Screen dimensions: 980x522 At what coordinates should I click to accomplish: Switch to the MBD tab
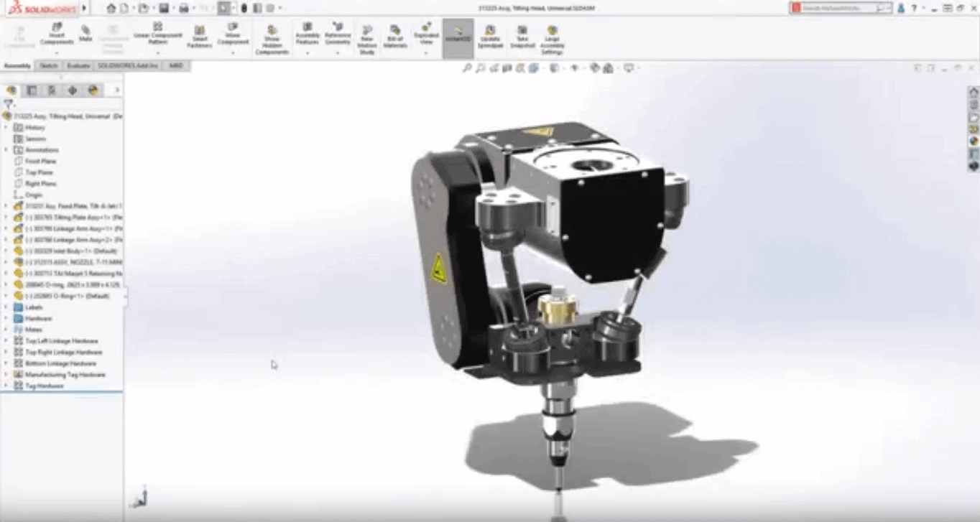tap(175, 65)
